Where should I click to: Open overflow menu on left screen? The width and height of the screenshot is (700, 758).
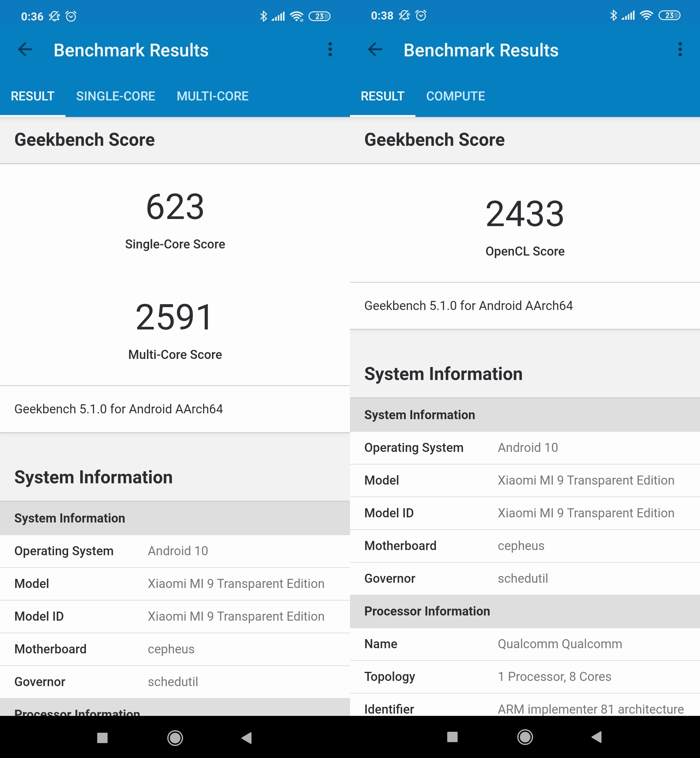point(330,50)
